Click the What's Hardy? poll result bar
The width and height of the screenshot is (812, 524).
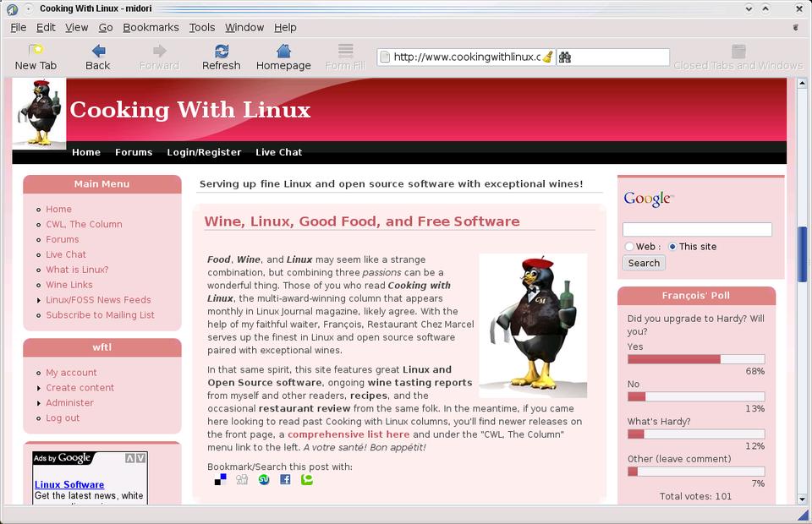tap(696, 434)
